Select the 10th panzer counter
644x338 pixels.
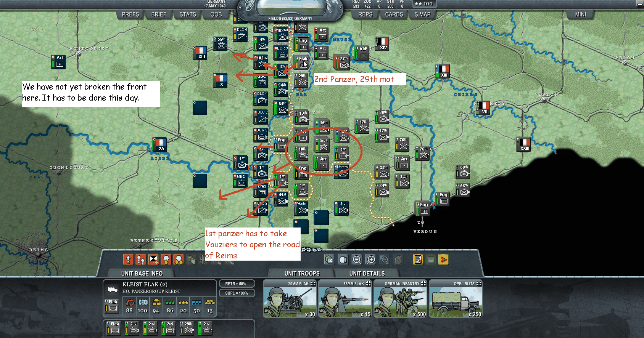click(x=301, y=154)
